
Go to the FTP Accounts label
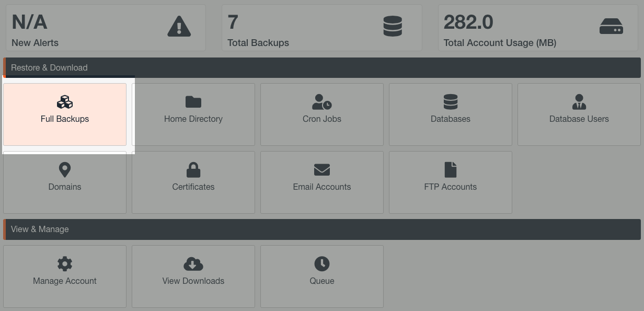click(451, 187)
